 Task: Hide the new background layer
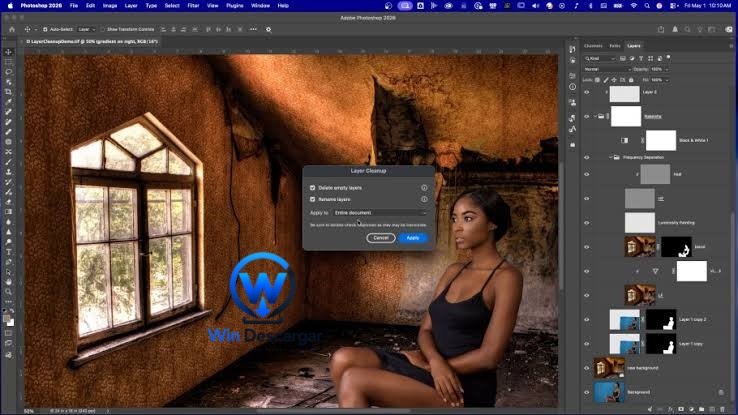[586, 368]
